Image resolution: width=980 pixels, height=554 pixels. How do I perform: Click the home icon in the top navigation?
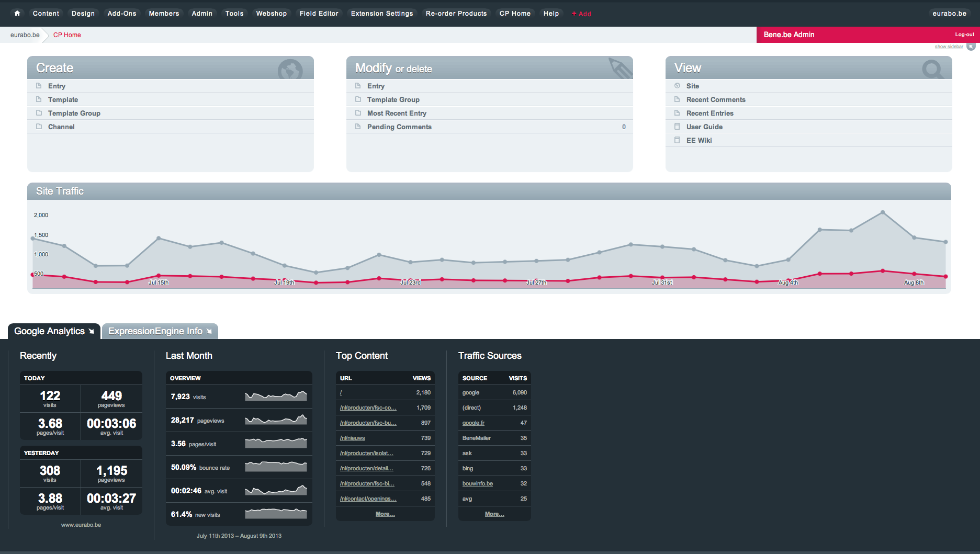click(17, 13)
